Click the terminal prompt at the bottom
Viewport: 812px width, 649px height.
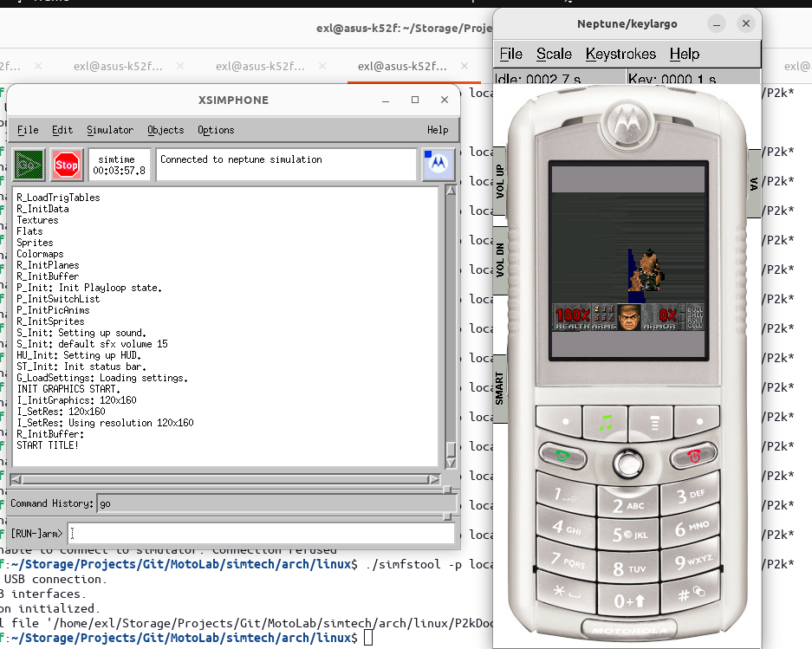point(368,638)
